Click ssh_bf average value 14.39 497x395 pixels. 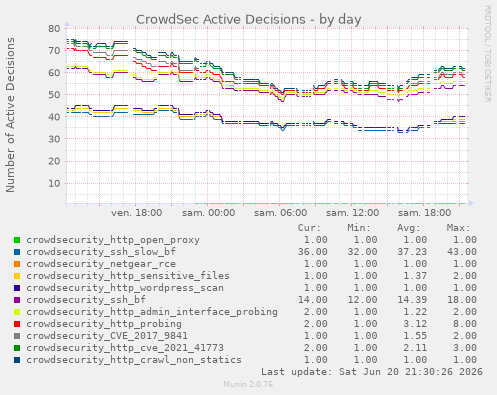pyautogui.click(x=412, y=300)
